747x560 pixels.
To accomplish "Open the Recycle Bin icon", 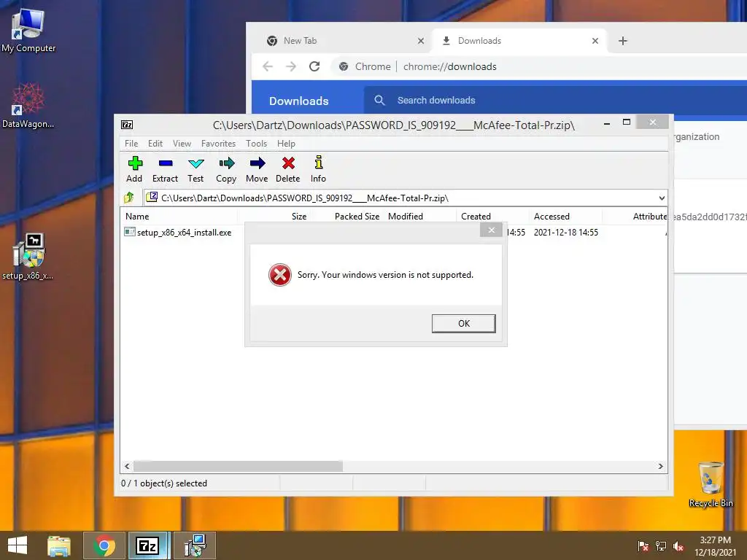I will 711,484.
